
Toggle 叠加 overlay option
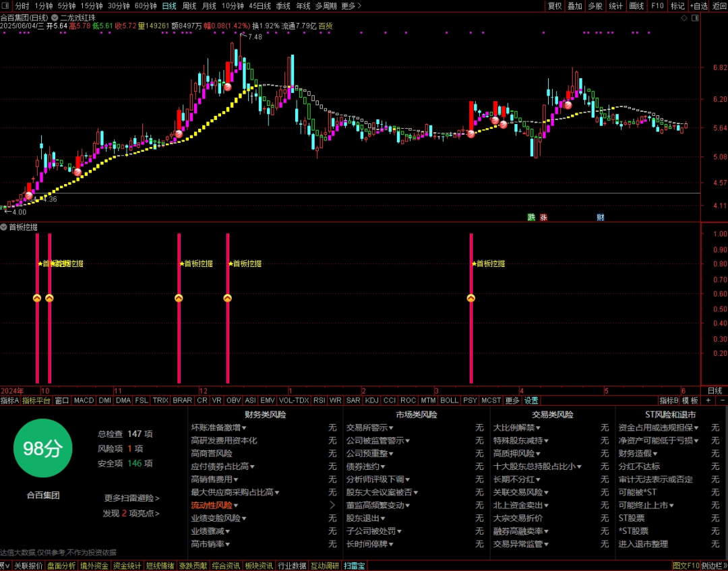pos(575,6)
